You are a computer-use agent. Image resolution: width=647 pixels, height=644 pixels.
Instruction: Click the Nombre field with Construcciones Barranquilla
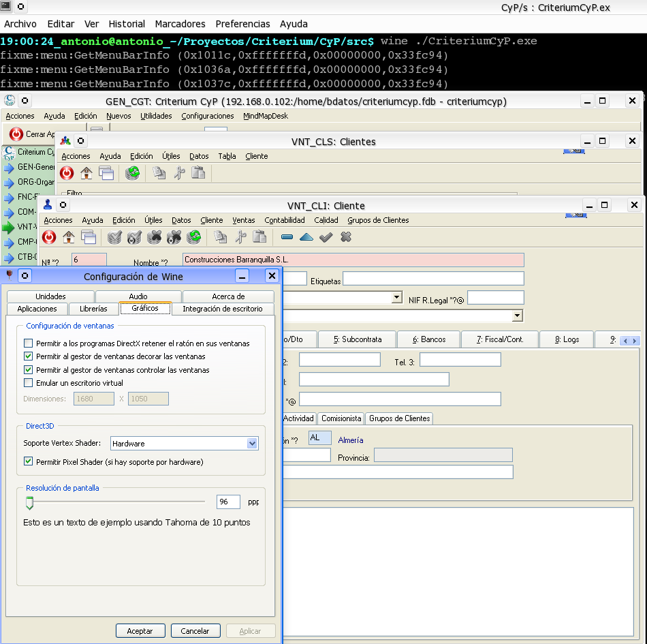353,260
